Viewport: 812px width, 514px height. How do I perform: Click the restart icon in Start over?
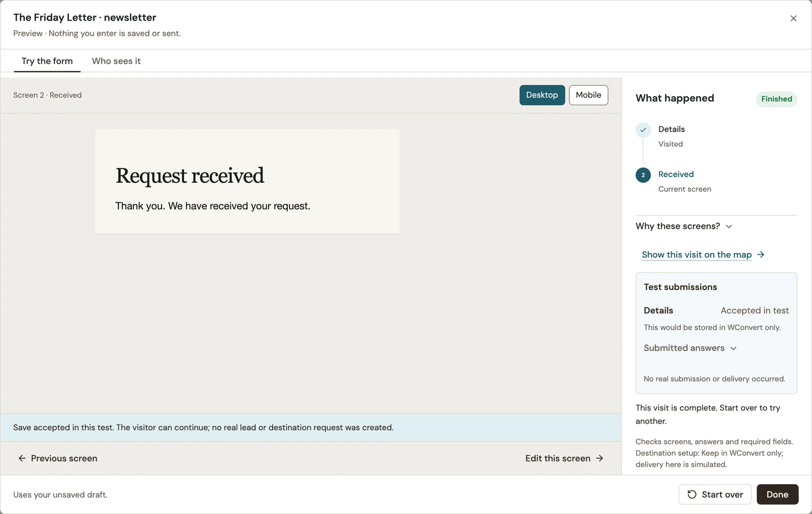[692, 495]
